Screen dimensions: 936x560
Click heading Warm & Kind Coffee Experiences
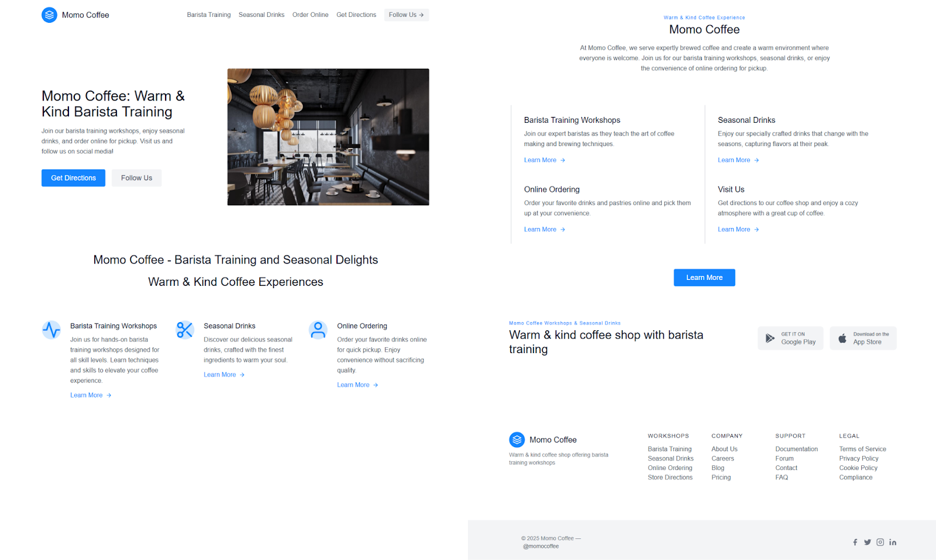236,282
